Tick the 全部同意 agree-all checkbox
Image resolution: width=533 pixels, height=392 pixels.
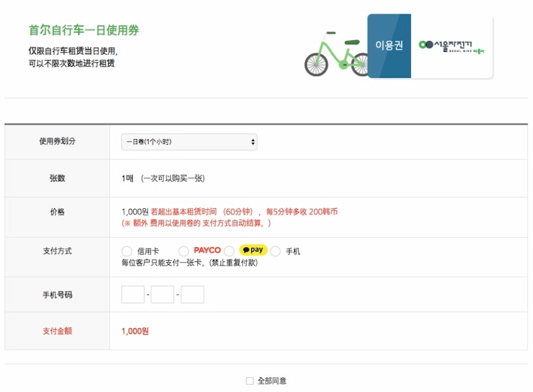click(x=250, y=381)
